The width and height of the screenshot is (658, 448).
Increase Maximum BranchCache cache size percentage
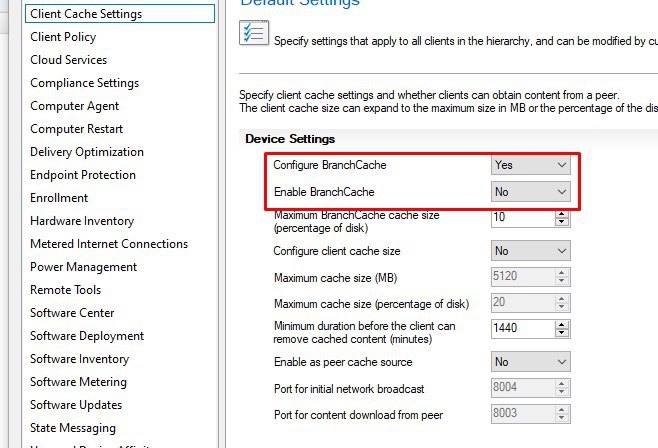click(x=561, y=214)
